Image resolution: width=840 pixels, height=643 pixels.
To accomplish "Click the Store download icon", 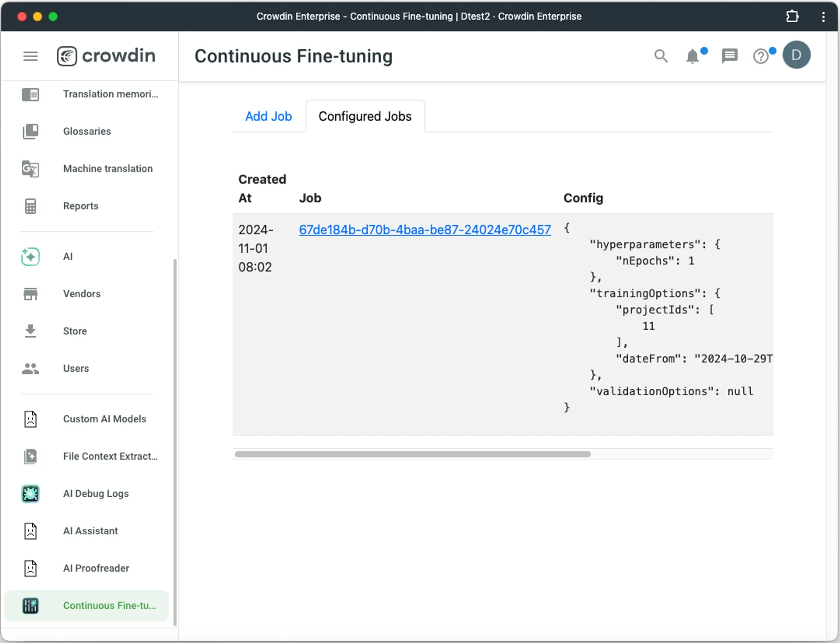I will point(30,331).
